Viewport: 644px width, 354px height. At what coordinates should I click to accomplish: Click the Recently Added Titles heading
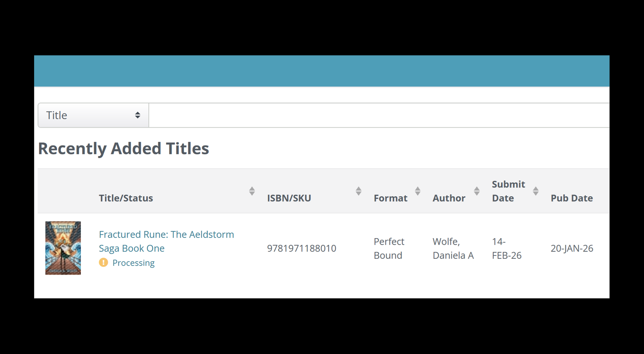(124, 149)
